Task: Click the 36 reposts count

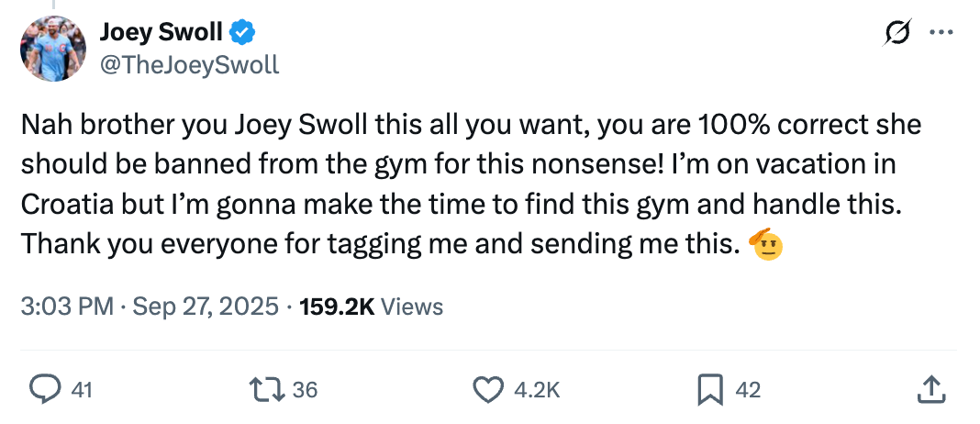Action: [304, 390]
